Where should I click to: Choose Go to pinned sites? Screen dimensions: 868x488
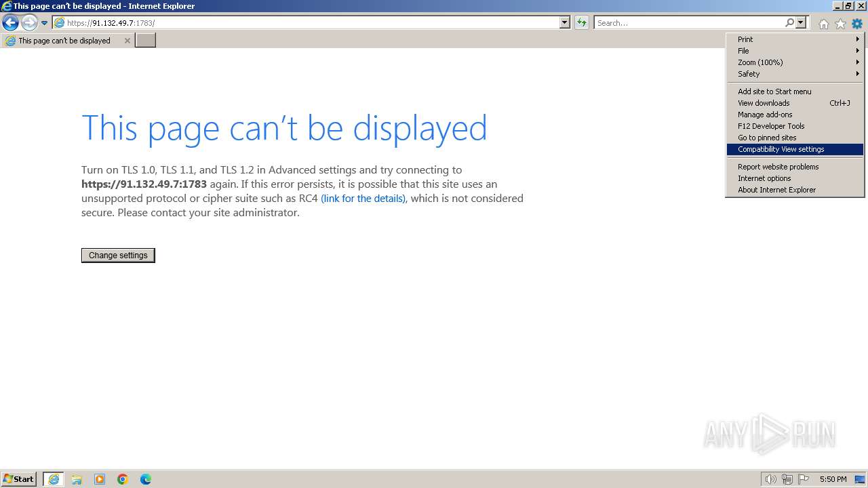[x=795, y=138]
